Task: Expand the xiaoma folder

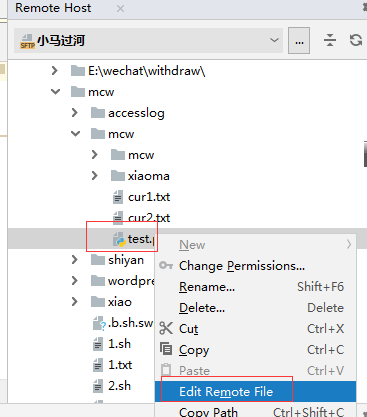Action: point(95,176)
